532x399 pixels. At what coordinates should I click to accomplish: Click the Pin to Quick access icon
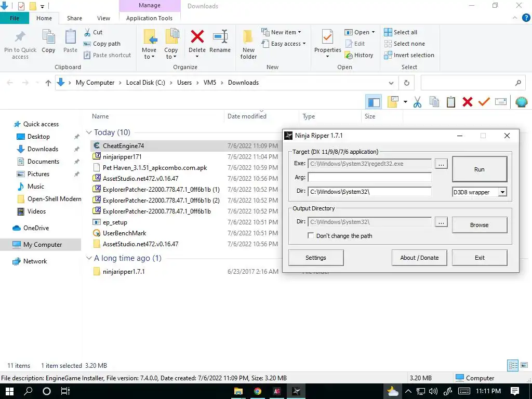coord(20,37)
